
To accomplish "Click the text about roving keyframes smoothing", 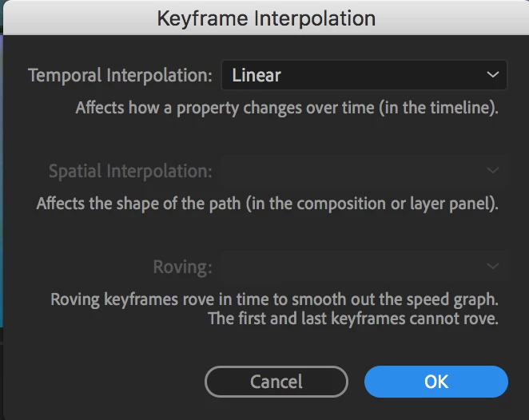I will 274,300.
